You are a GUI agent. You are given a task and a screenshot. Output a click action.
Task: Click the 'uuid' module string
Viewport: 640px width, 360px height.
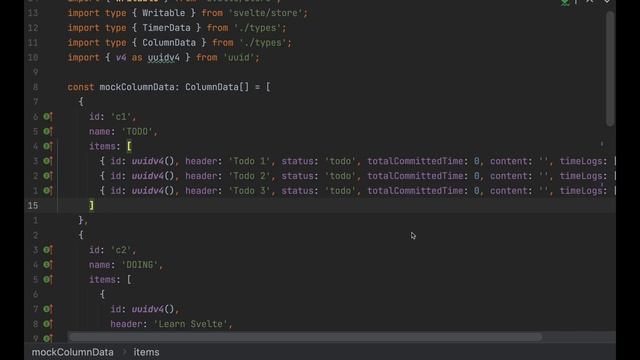click(x=238, y=58)
